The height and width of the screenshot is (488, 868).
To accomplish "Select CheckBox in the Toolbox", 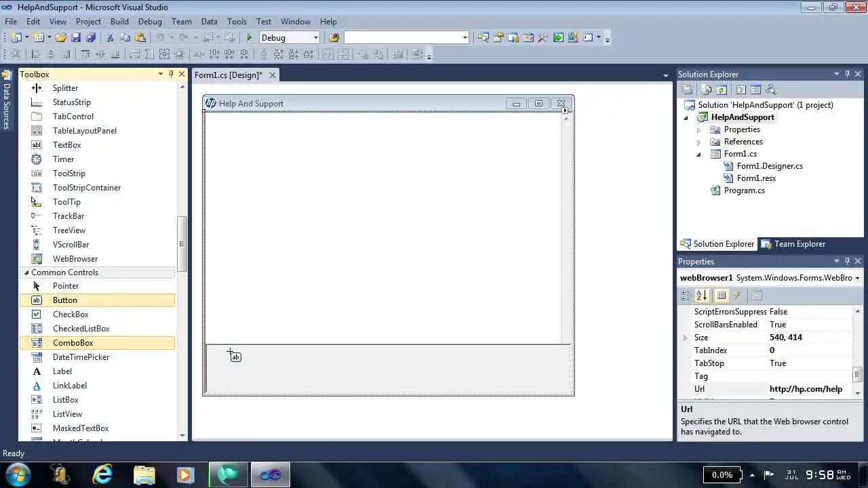I will [97, 314].
